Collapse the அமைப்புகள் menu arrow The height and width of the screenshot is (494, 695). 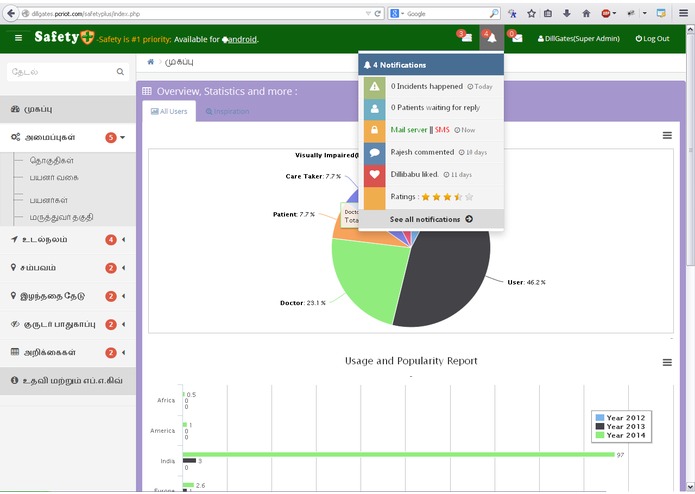(122, 137)
